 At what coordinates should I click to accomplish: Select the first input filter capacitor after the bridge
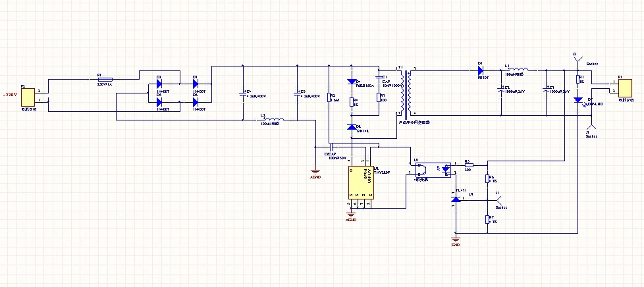243,95
